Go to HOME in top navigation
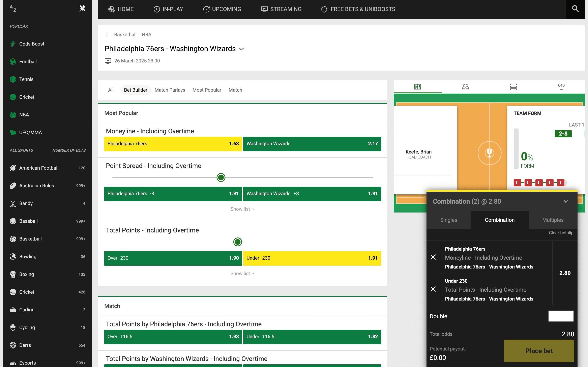 121,9
